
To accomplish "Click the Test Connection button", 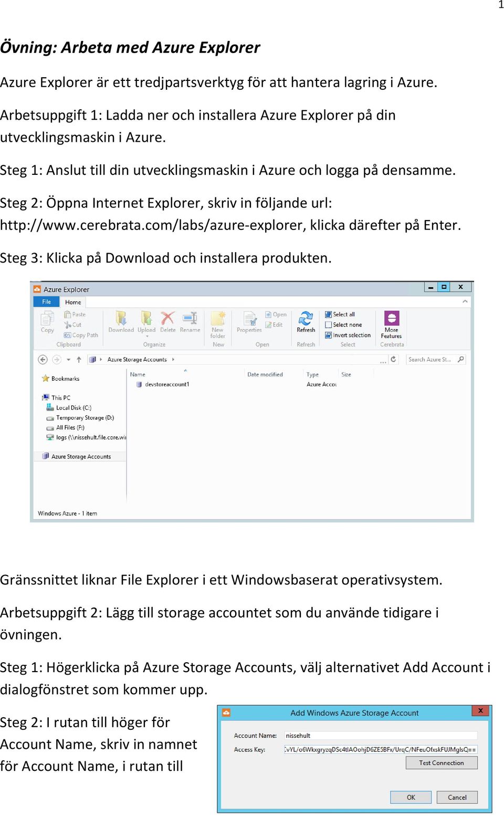I will pyautogui.click(x=442, y=763).
